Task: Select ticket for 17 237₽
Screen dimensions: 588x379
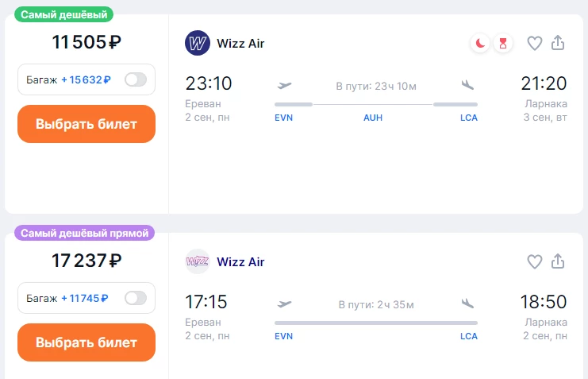Action: 86,342
